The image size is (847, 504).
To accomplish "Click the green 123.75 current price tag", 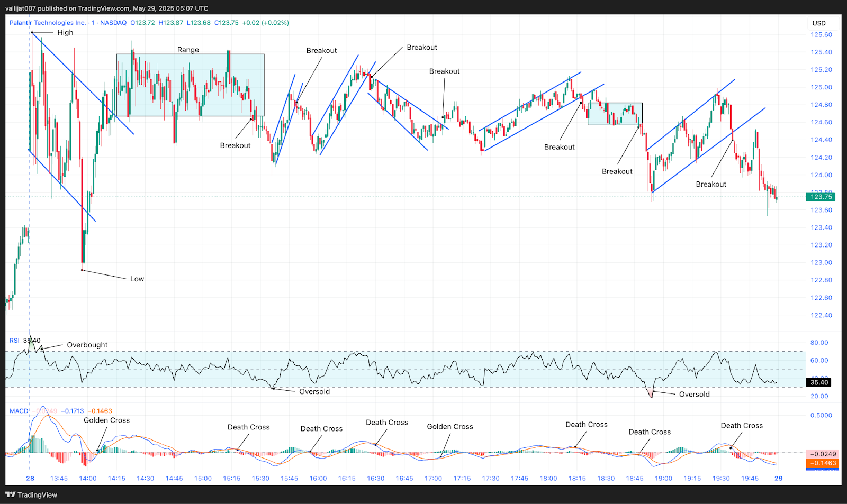I will pos(821,197).
